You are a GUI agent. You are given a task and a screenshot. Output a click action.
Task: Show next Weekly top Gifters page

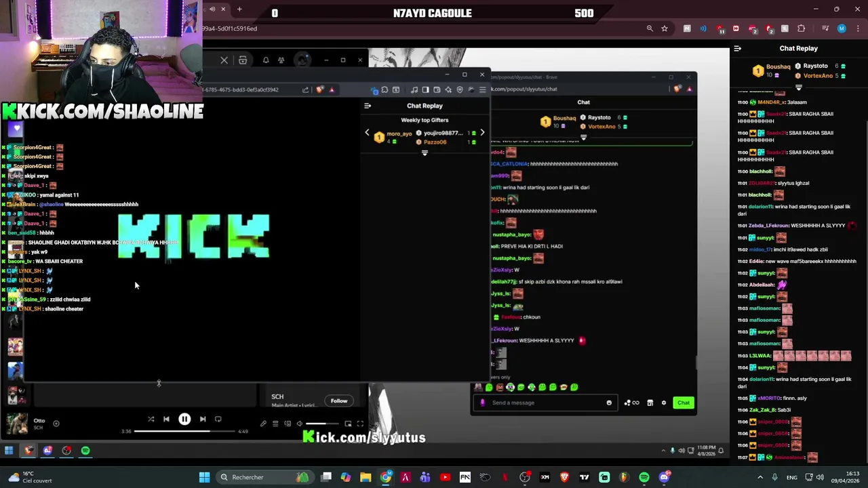coord(482,133)
